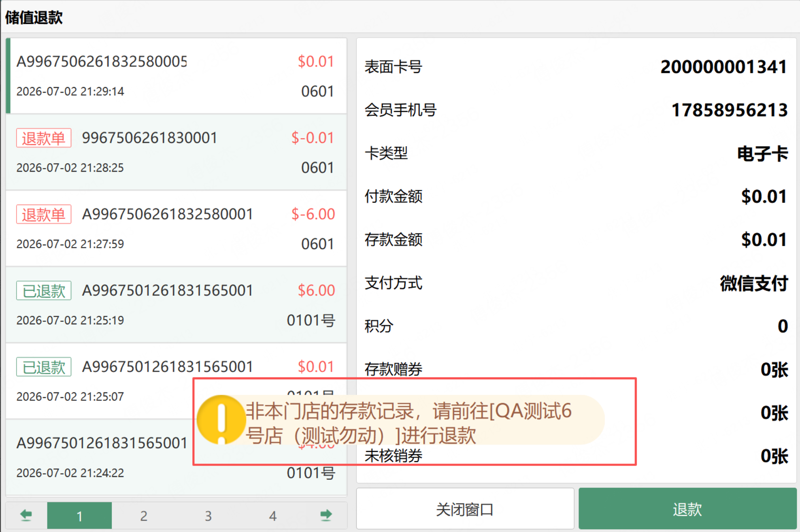The height and width of the screenshot is (532, 800).
Task: Click the 非本门店的存款记录 toast message text
Action: click(409, 423)
